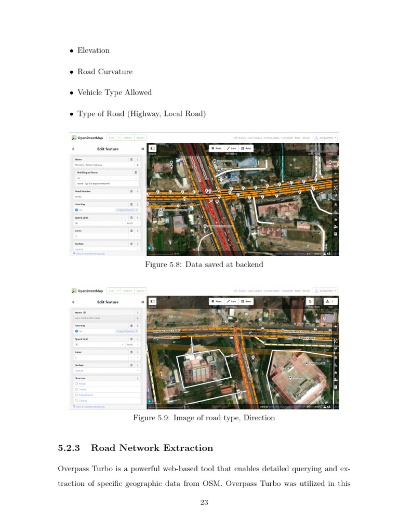Open History tab in Figure 5.8
Screen dimensions: 399x532
128,138
